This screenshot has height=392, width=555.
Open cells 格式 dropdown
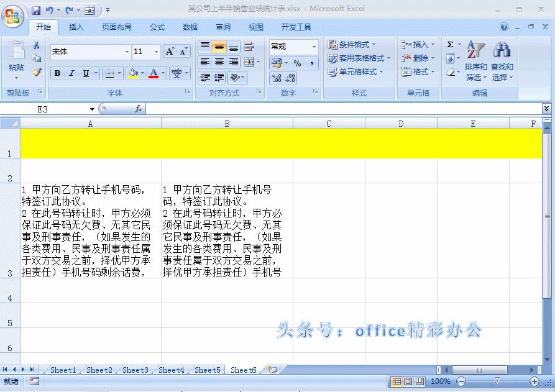point(418,72)
